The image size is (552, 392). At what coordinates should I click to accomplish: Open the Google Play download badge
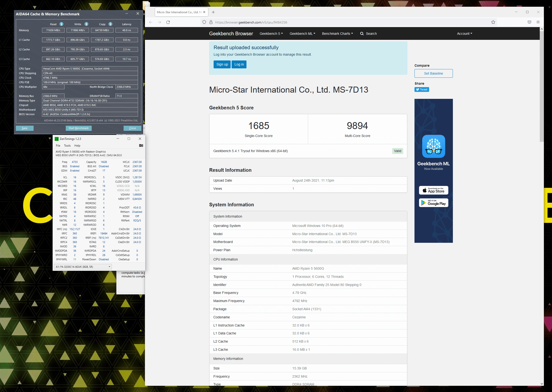coord(433,203)
